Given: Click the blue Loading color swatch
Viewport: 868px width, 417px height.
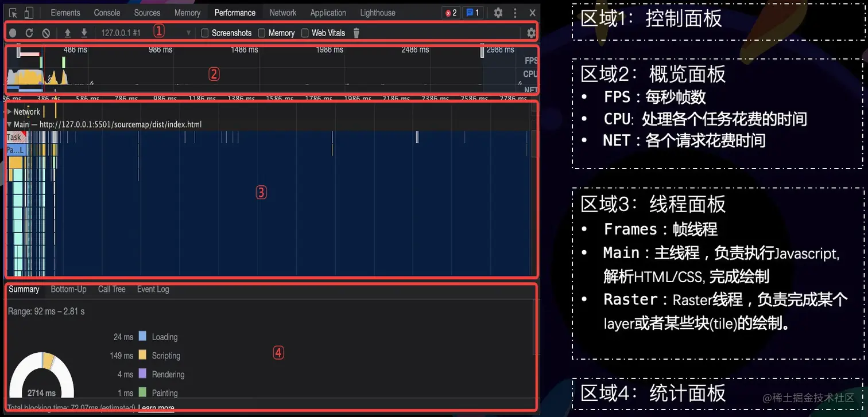Looking at the screenshot, I should 142,336.
